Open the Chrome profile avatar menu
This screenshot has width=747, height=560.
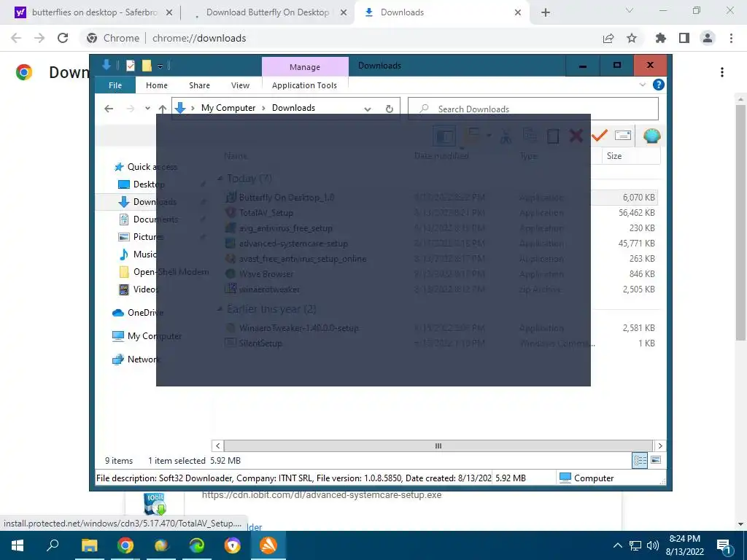click(708, 38)
